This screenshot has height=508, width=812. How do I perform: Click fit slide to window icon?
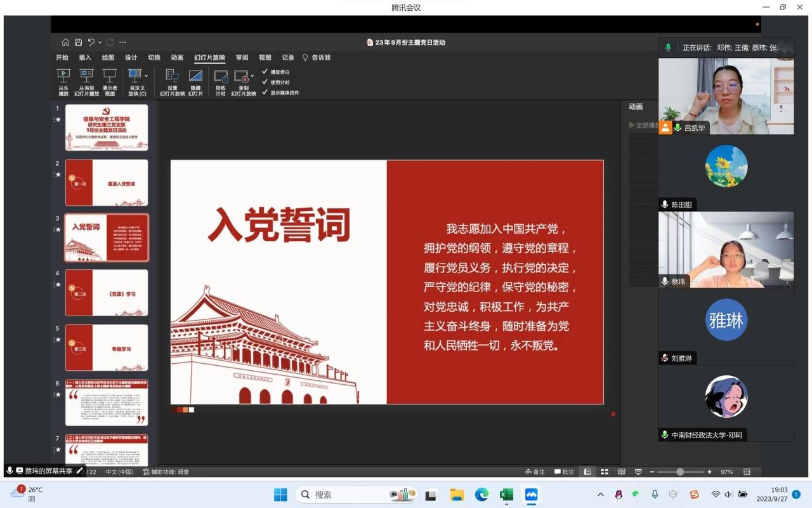[747, 472]
